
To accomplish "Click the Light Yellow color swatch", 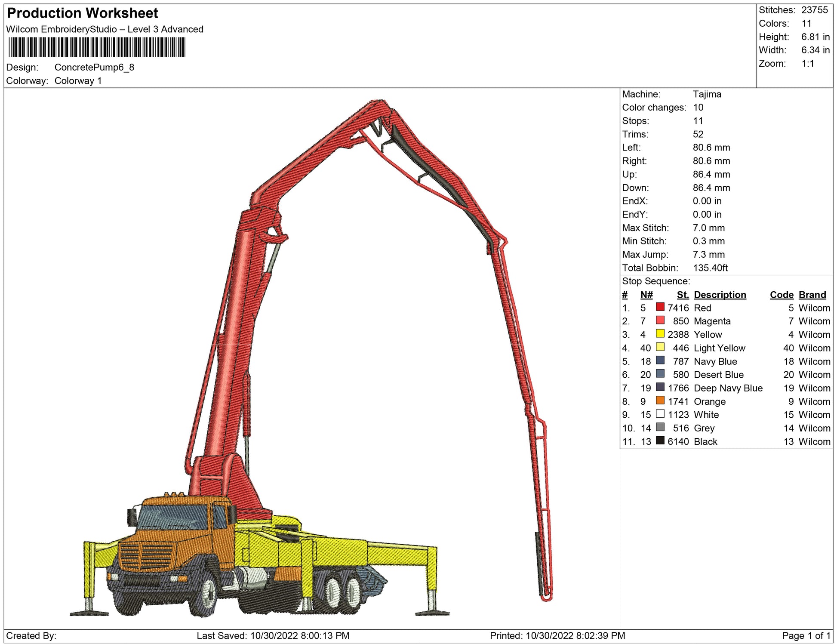I will point(660,347).
